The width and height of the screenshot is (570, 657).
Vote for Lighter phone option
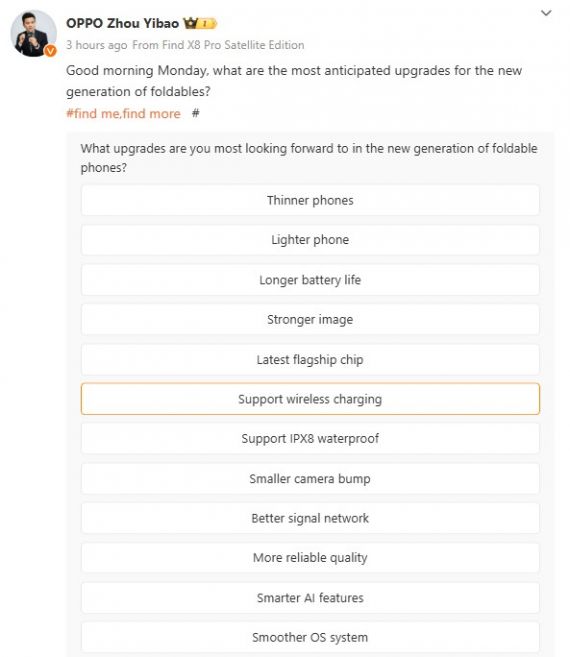coord(310,240)
